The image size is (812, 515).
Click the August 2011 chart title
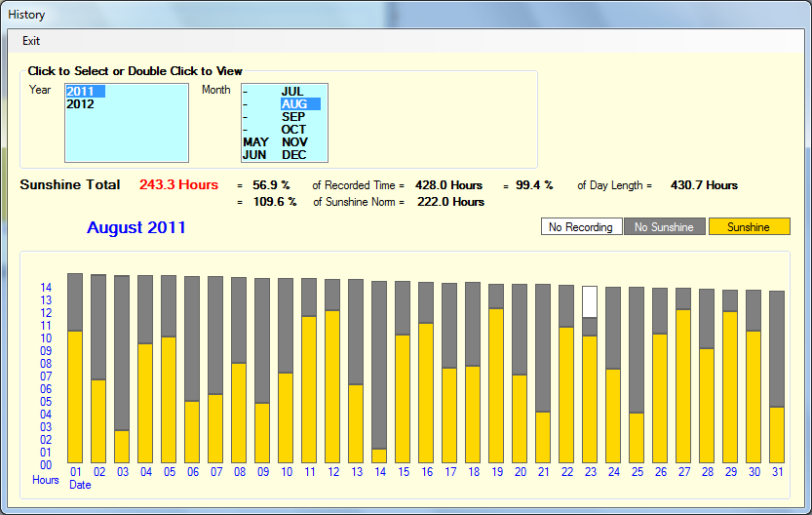coord(136,228)
